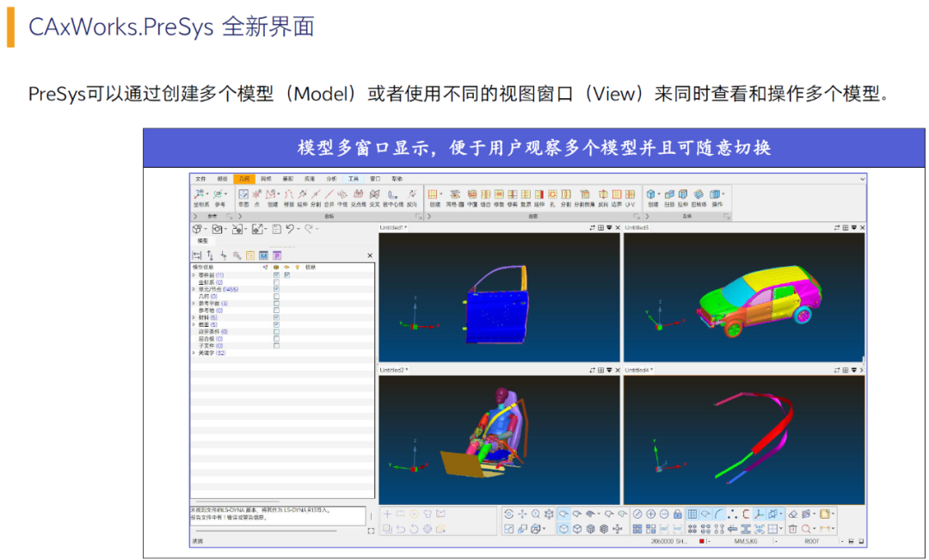Click the trash delete icon in bottom toolbar
This screenshot has height=560, width=929.
[793, 528]
